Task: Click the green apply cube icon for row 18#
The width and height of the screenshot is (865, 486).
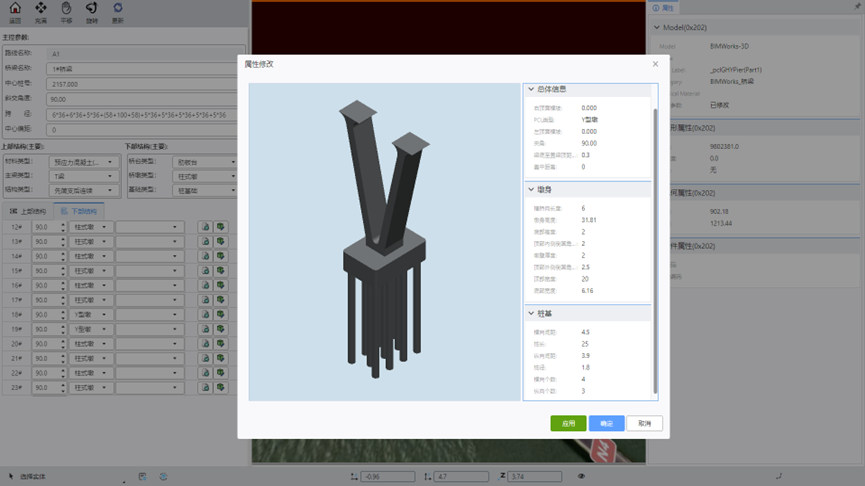Action: pos(221,314)
